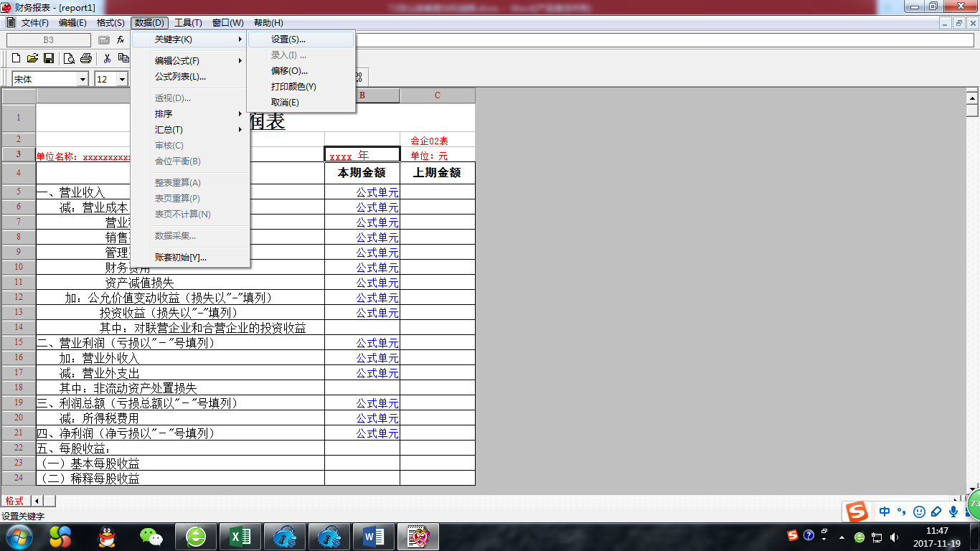
Task: Click the keyboard icon beside the cell name box
Action: pos(104,40)
